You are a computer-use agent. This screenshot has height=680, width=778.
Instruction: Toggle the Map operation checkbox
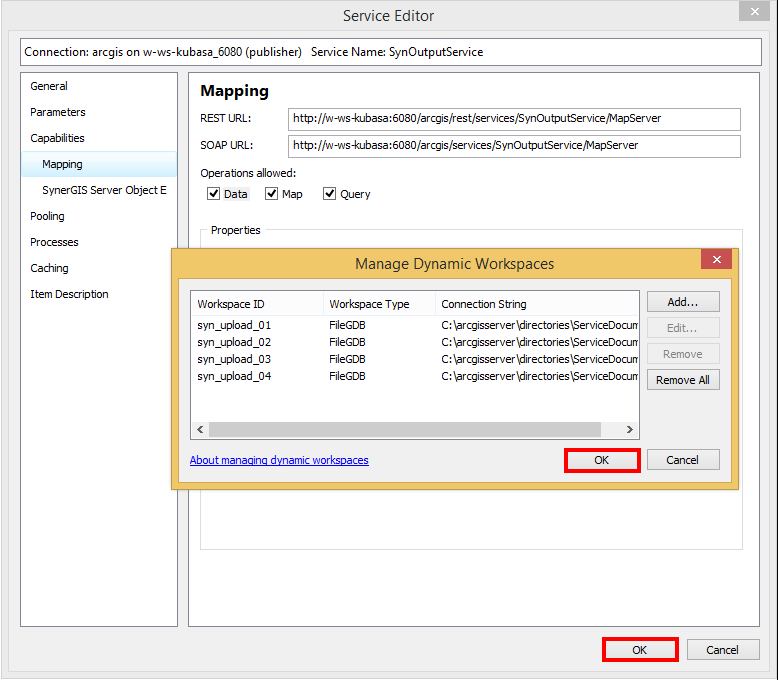[271, 194]
